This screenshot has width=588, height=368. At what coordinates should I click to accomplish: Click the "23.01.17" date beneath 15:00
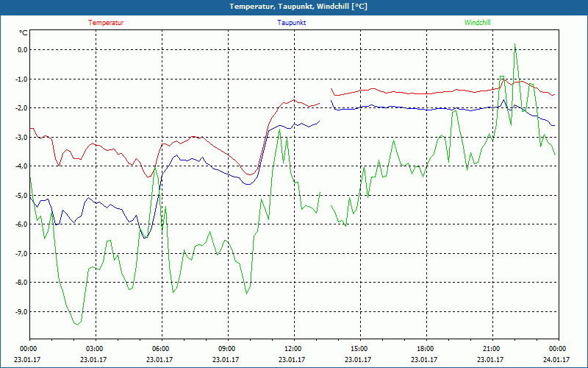(359, 359)
